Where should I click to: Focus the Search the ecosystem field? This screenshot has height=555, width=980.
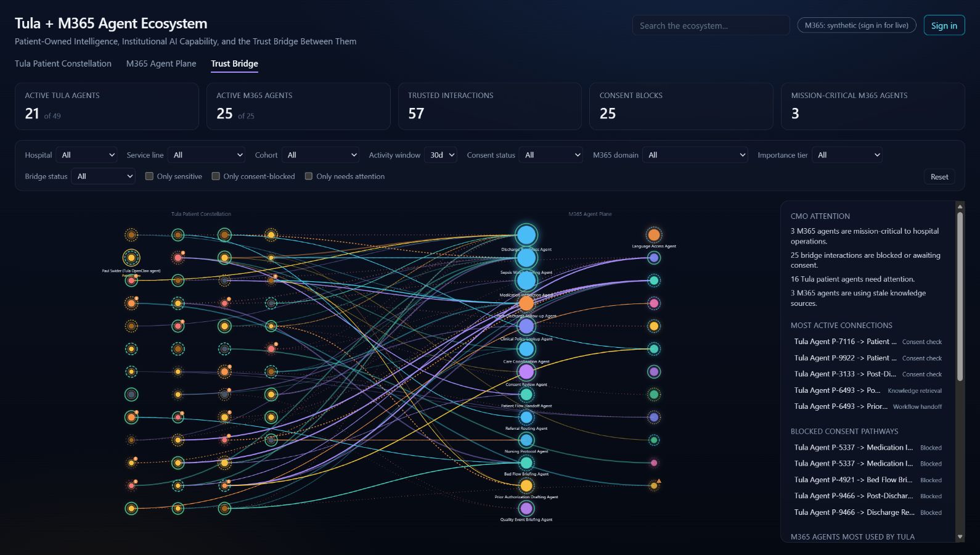point(711,25)
